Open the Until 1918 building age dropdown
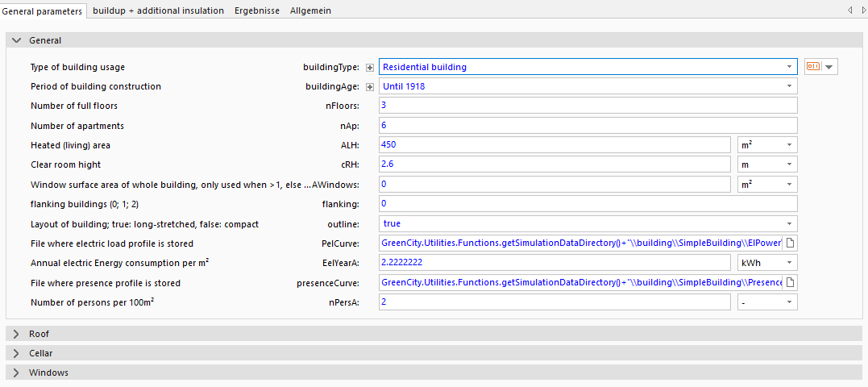This screenshot has width=868, height=387. 789,86
